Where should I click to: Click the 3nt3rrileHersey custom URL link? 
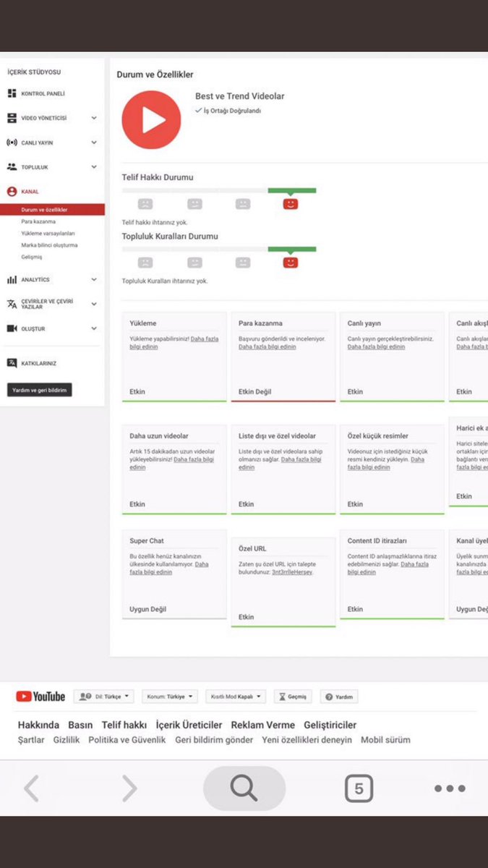point(292,572)
